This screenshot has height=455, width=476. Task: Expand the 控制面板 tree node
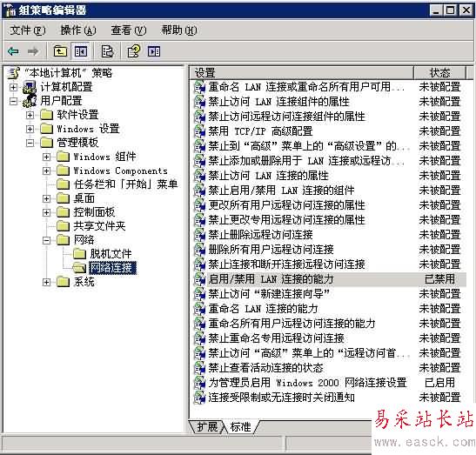[46, 212]
